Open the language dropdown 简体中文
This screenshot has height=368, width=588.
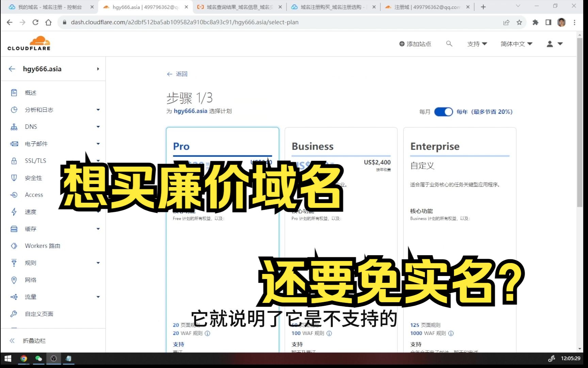pyautogui.click(x=516, y=44)
